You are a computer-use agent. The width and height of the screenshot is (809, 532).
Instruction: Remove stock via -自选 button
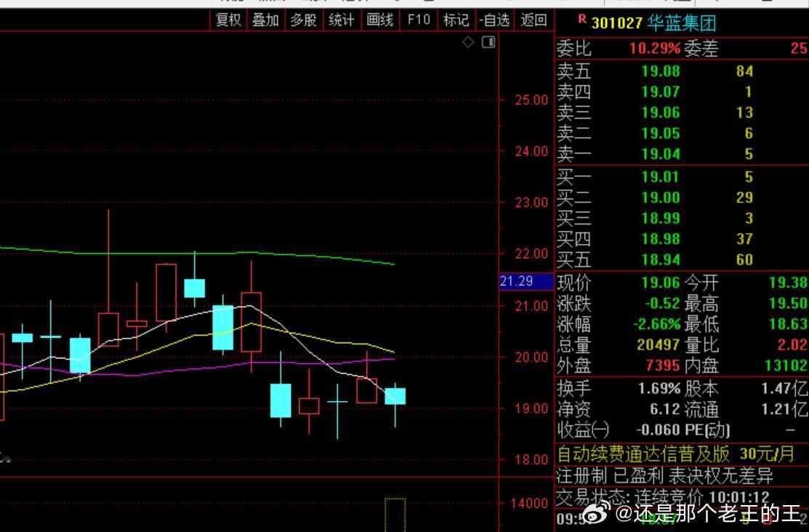[x=494, y=20]
